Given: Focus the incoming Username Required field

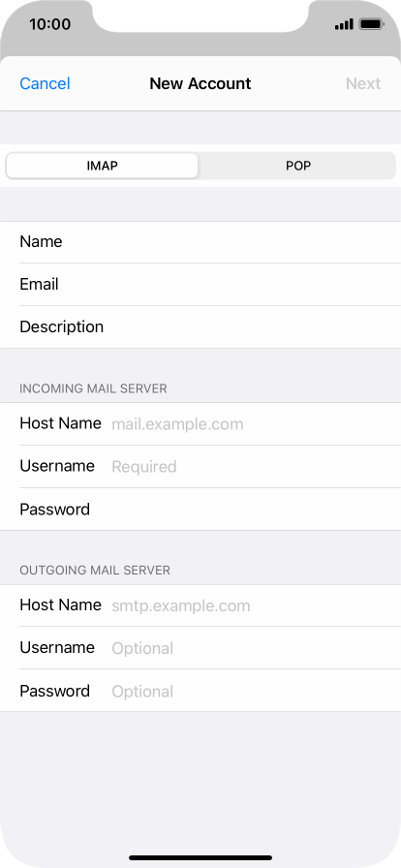Looking at the screenshot, I should [200, 466].
